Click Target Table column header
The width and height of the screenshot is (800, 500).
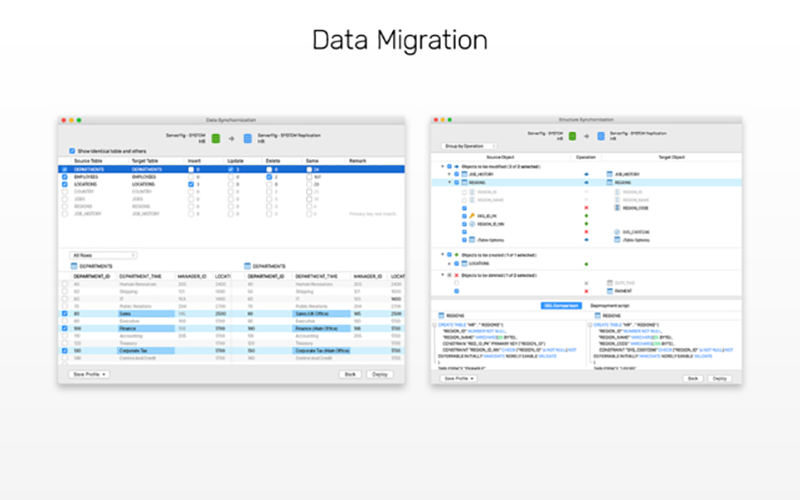[145, 161]
